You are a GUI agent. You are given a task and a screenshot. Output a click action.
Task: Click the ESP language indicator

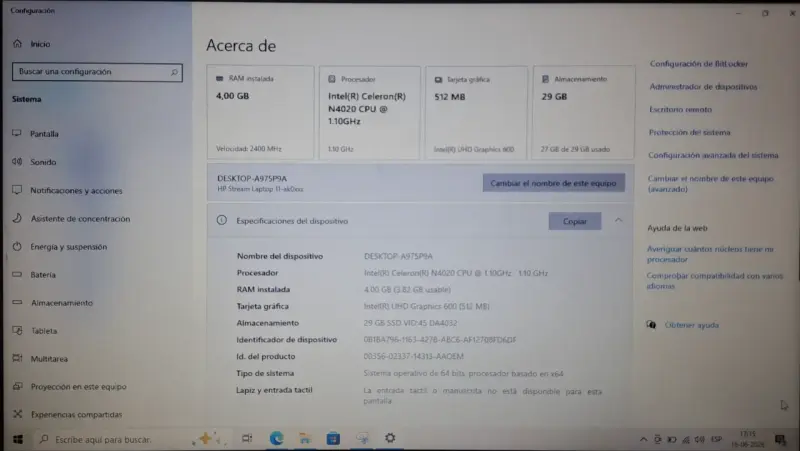tap(716, 439)
